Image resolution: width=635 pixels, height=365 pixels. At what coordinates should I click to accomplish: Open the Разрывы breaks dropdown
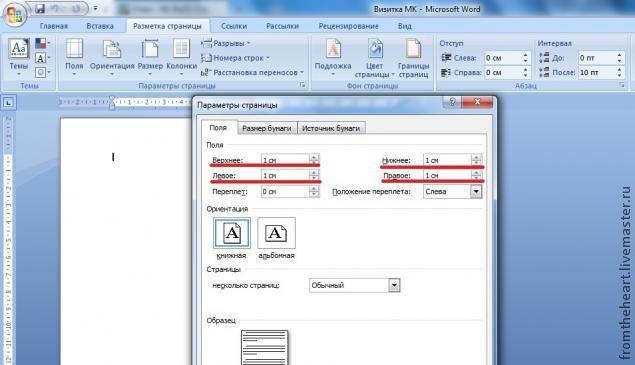[x=226, y=43]
